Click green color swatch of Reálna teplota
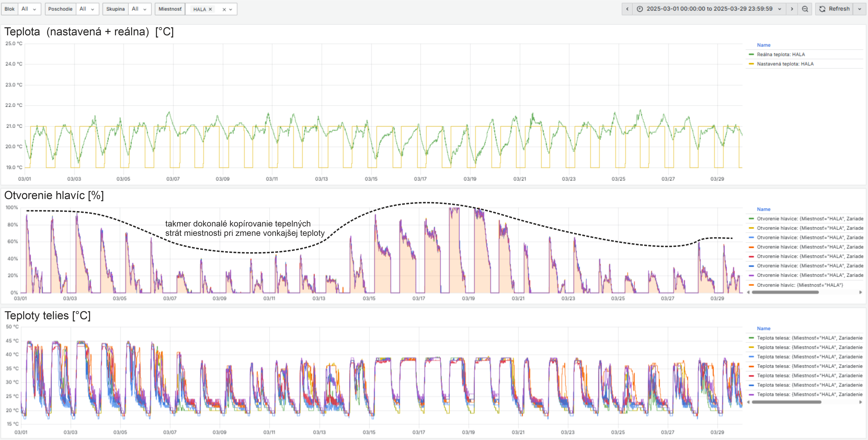 click(x=751, y=54)
